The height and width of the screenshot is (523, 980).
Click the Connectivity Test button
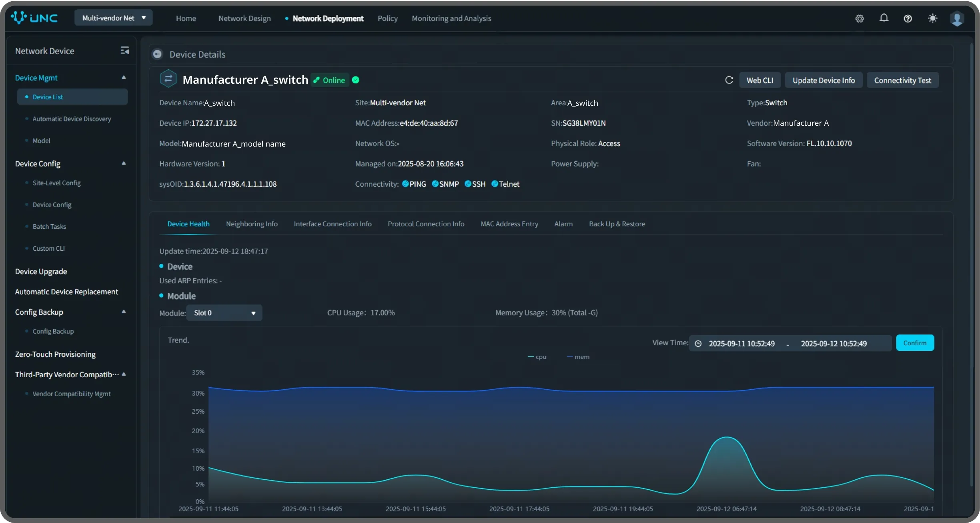tap(902, 80)
